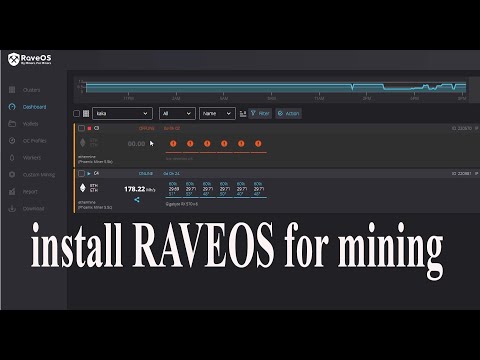Click the first GPU warning icon in C3
480x360 pixels.
[173, 143]
